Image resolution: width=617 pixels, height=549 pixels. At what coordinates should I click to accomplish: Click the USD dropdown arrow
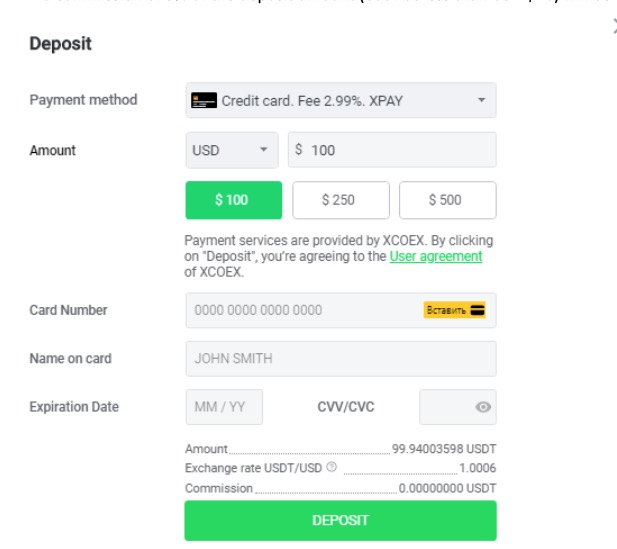coord(264,149)
